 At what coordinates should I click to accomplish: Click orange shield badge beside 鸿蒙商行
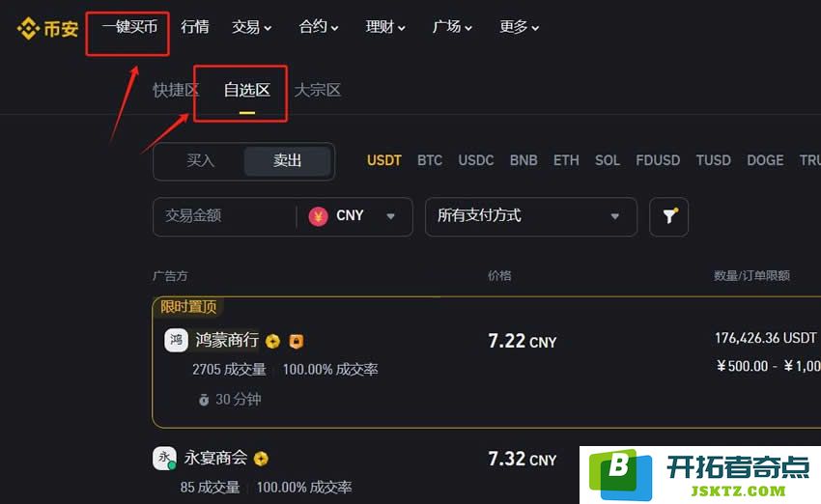pyautogui.click(x=297, y=342)
